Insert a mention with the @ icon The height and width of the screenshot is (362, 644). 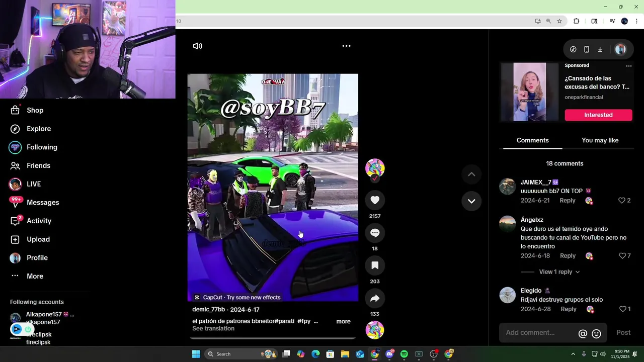click(x=583, y=333)
